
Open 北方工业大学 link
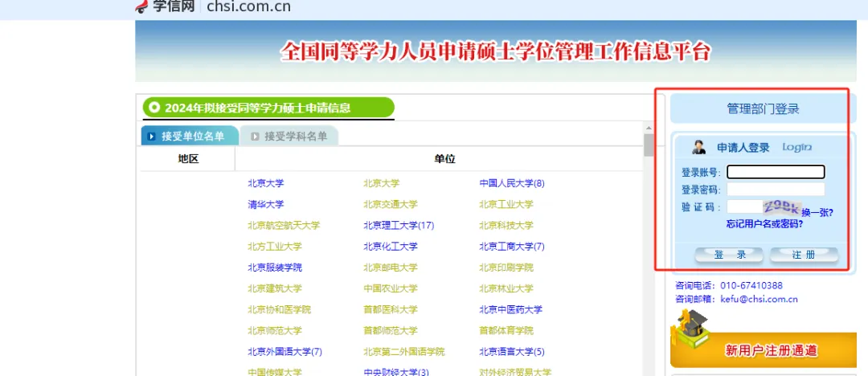(x=275, y=247)
